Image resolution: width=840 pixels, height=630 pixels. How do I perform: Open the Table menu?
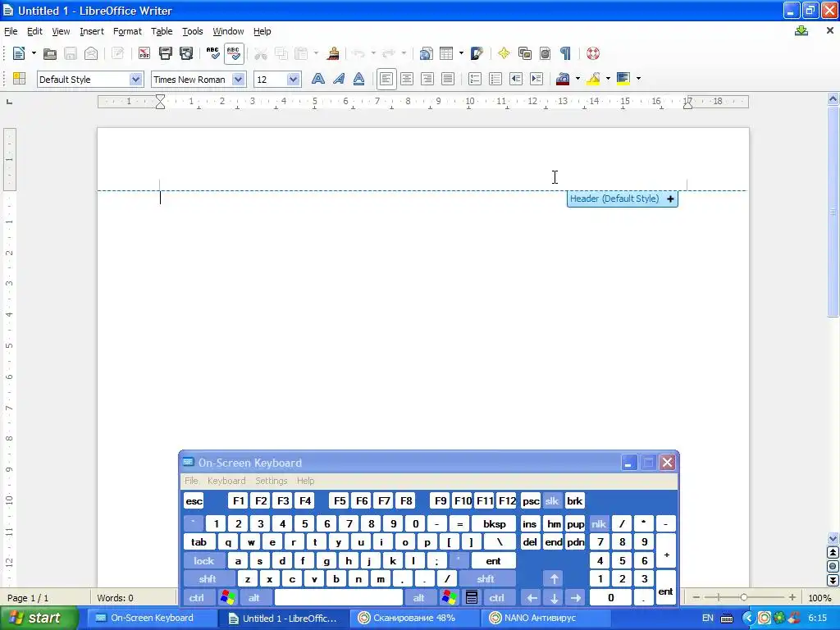(x=162, y=31)
